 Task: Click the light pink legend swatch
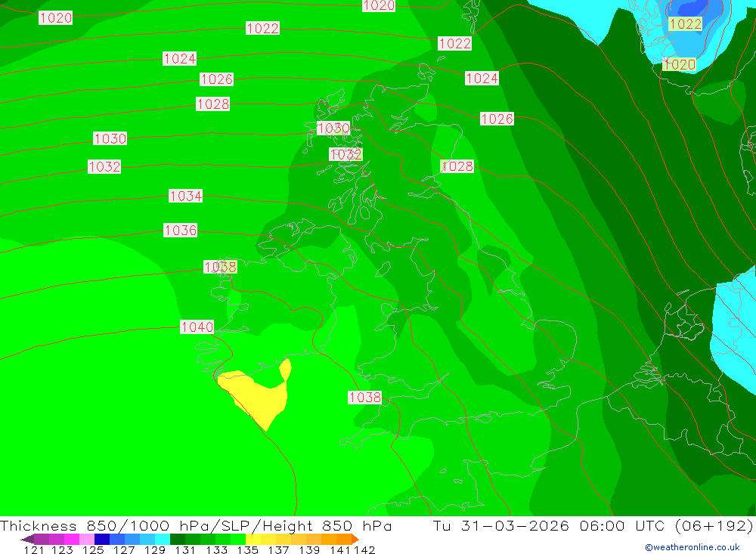click(x=87, y=539)
